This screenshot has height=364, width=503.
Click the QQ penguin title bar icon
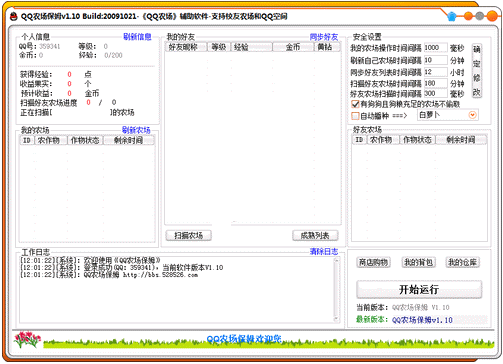[13, 16]
